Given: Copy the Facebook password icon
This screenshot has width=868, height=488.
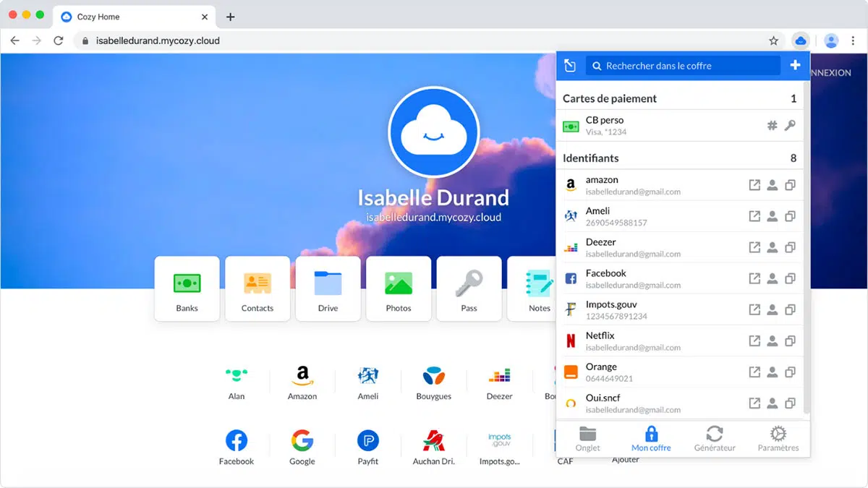Looking at the screenshot, I should pos(790,278).
